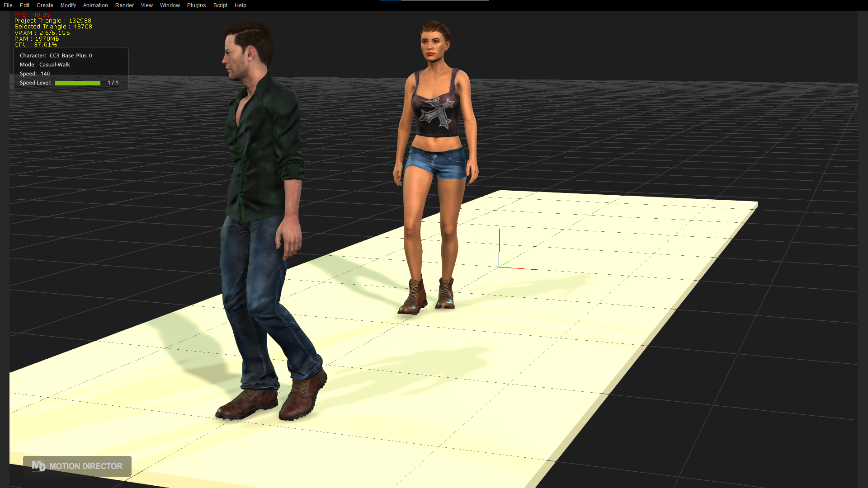Open the File menu

click(x=8, y=5)
